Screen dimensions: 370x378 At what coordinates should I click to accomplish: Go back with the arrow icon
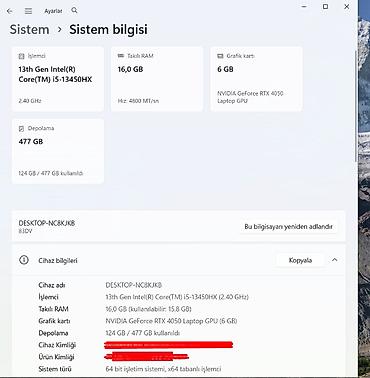pos(10,11)
